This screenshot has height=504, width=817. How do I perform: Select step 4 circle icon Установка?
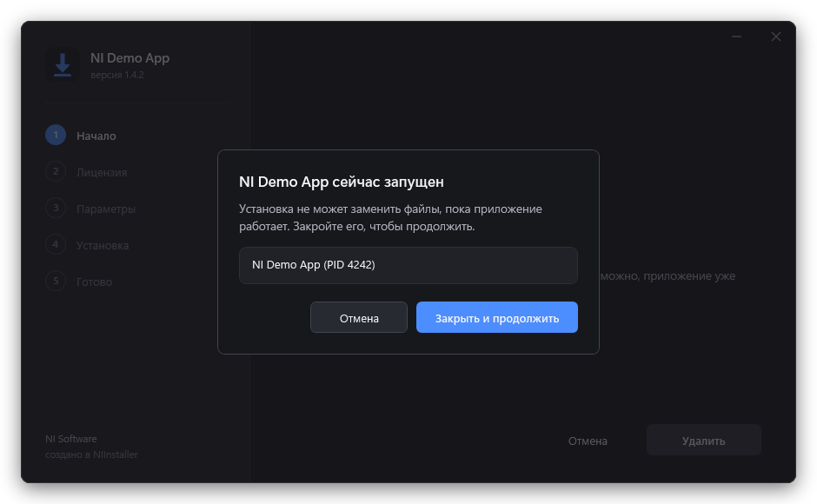(56, 244)
